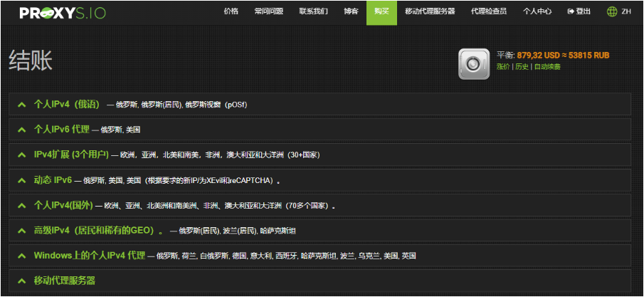
Task: Go to 常问问题 FAQ page
Action: pos(269,11)
